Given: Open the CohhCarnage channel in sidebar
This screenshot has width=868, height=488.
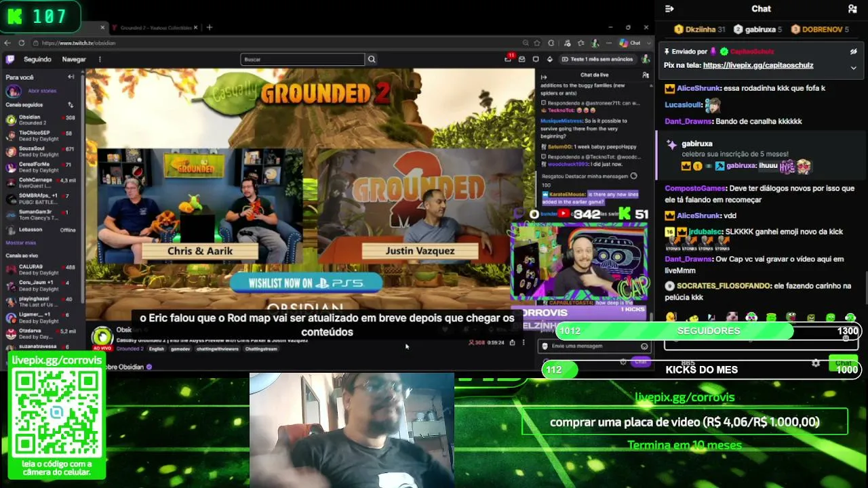Looking at the screenshot, I should point(41,183).
